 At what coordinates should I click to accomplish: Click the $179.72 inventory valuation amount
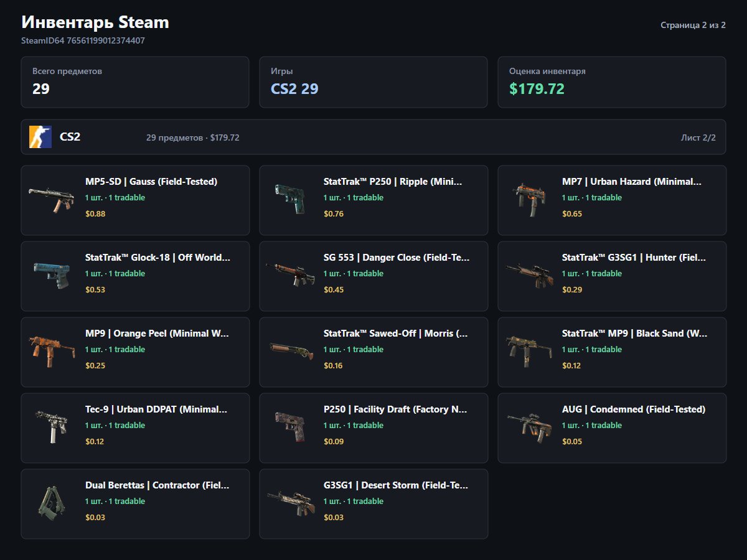point(537,89)
